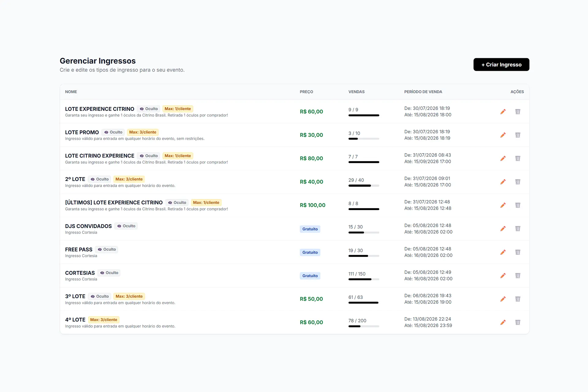Click the Gratuito price tag on DJS CONVIDADOS
Image resolution: width=588 pixels, height=392 pixels.
tap(310, 229)
